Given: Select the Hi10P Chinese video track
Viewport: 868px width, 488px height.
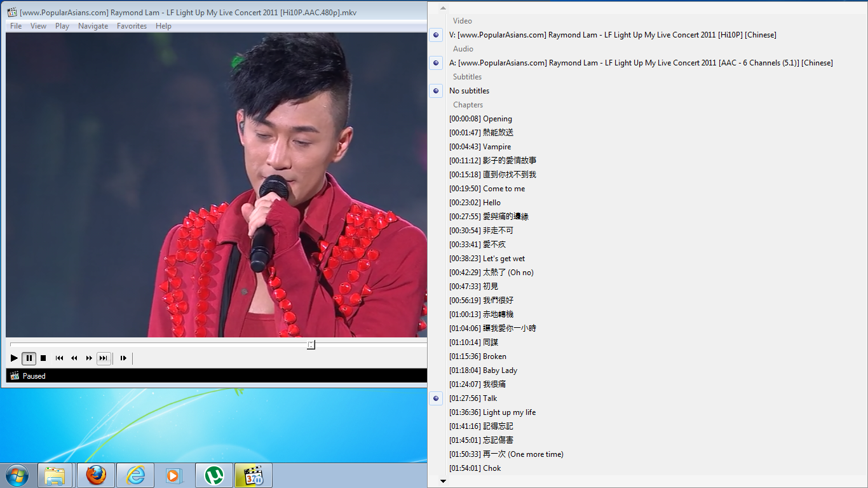Looking at the screenshot, I should point(648,35).
